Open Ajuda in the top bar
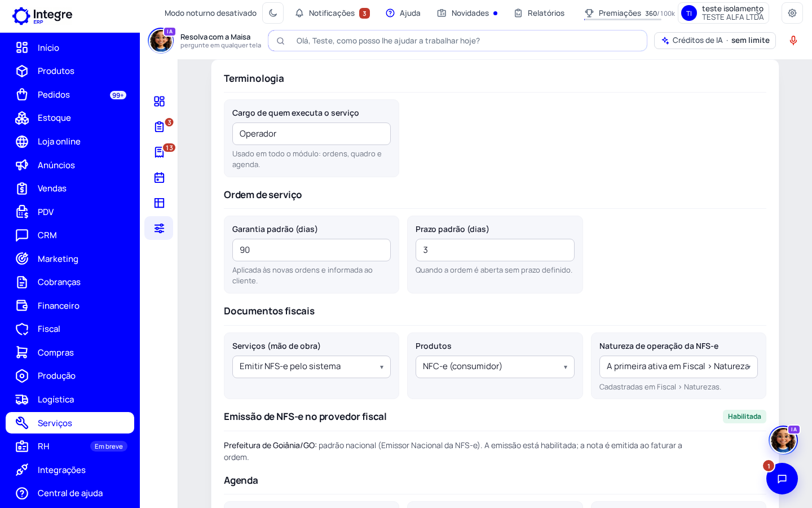The height and width of the screenshot is (508, 812). [x=403, y=13]
